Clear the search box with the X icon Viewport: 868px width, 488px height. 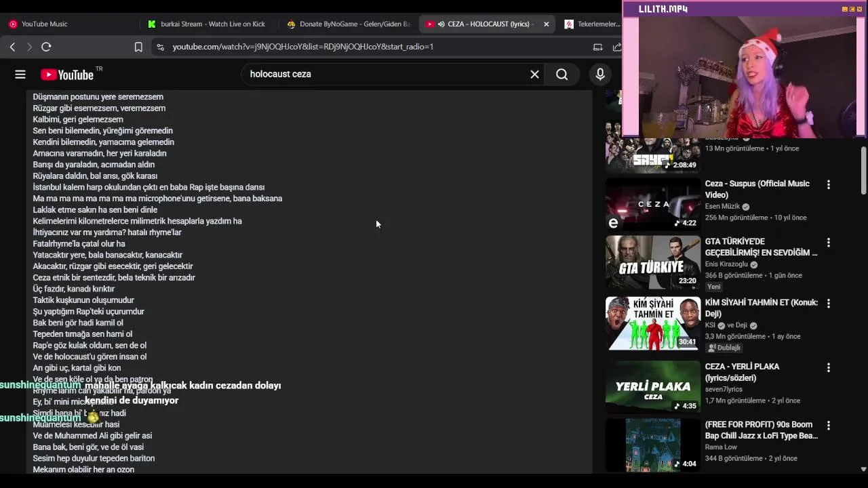[534, 75]
